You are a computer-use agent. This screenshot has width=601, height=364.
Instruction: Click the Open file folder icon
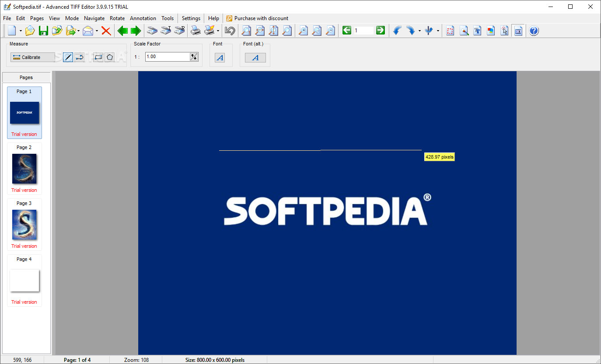click(x=30, y=31)
